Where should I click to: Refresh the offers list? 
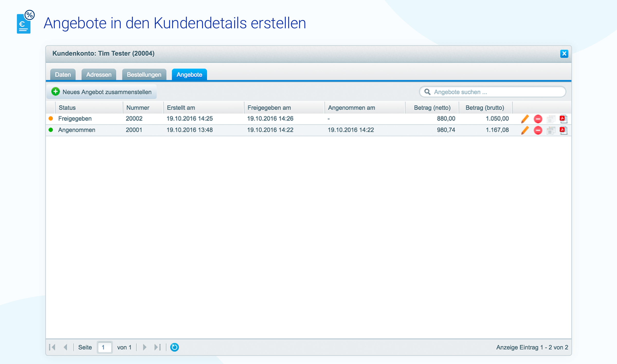pyautogui.click(x=174, y=347)
